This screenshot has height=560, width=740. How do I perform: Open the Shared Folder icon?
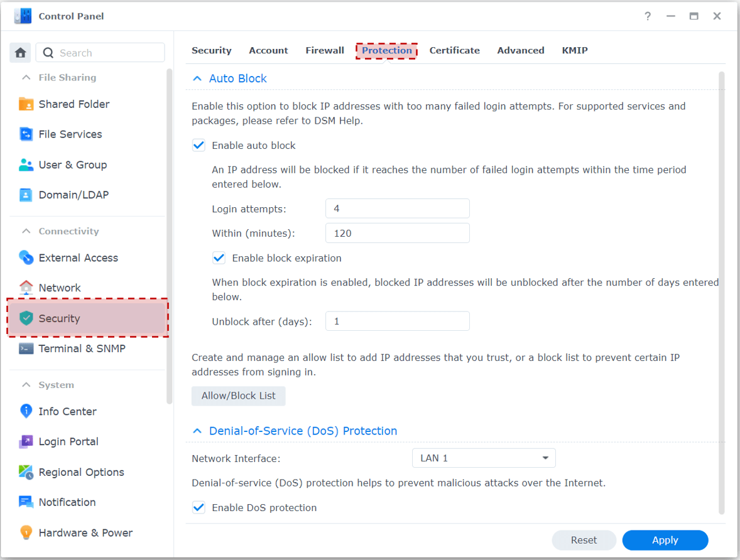pos(26,104)
